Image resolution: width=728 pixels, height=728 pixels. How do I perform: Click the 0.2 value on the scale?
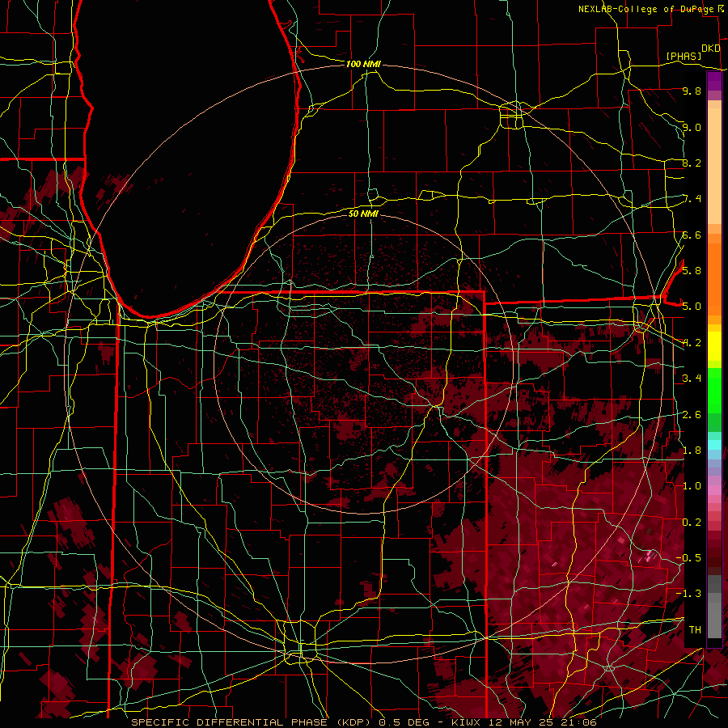[x=692, y=523]
